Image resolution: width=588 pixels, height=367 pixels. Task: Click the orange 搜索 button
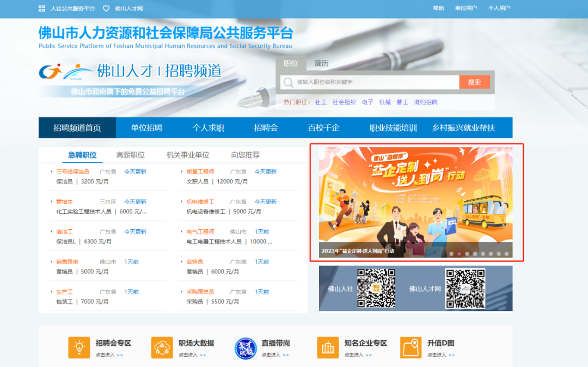[474, 82]
